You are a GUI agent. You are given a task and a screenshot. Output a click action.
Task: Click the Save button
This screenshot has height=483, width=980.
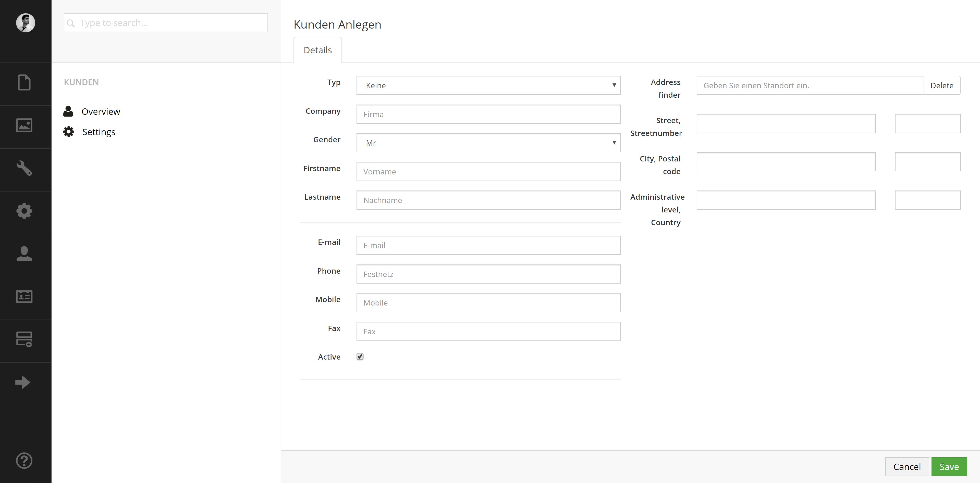pyautogui.click(x=949, y=467)
